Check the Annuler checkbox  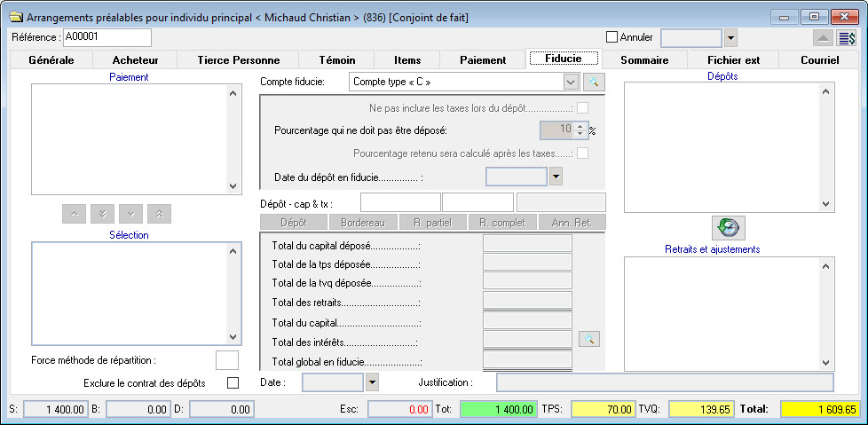(611, 37)
